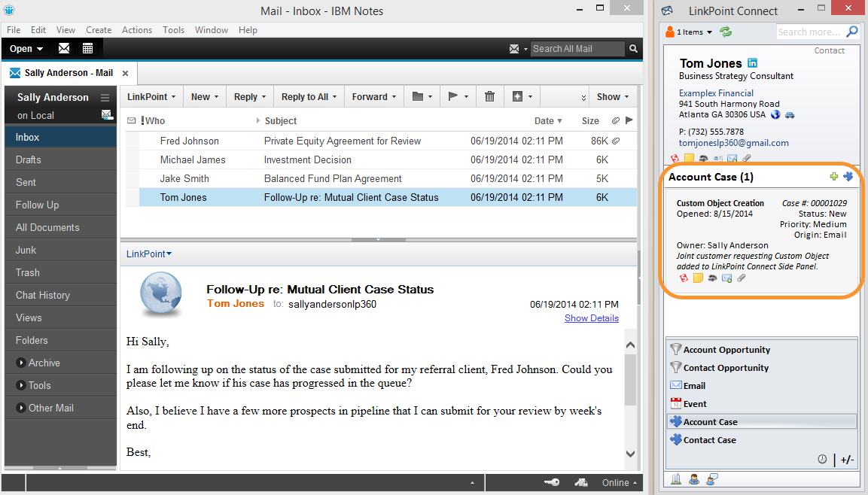Sort messages by Date column
This screenshot has width=868, height=495.
click(x=548, y=120)
